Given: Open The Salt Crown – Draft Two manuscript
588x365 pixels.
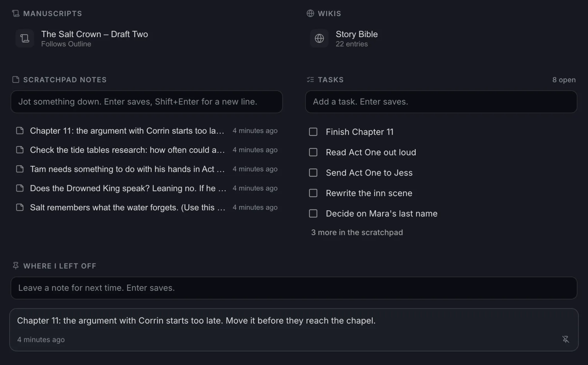Looking at the screenshot, I should click(x=94, y=35).
